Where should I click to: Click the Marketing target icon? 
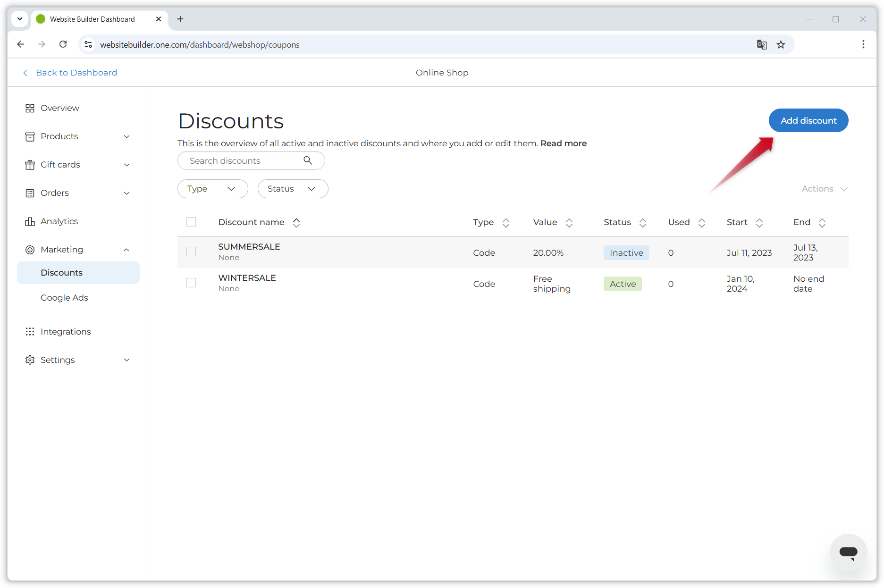(30, 250)
